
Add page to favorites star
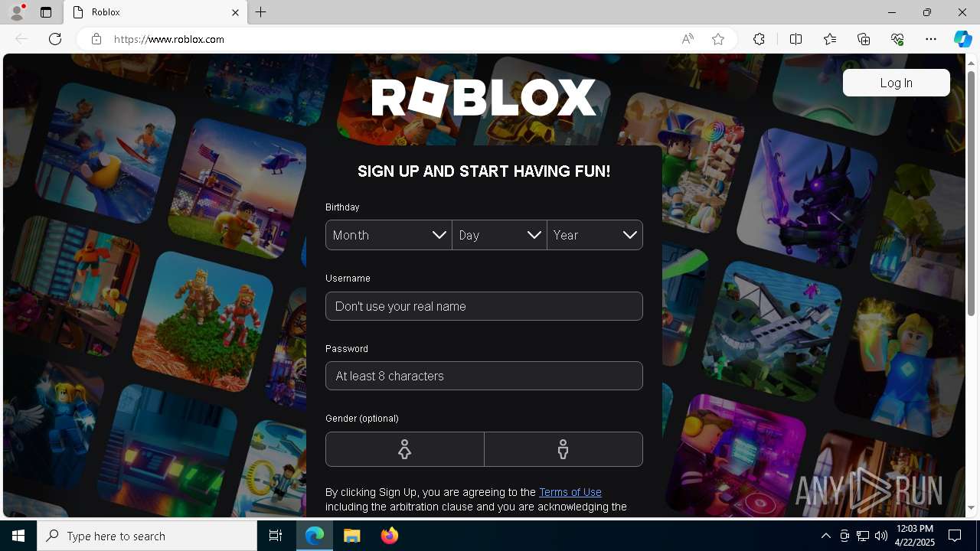tap(718, 39)
